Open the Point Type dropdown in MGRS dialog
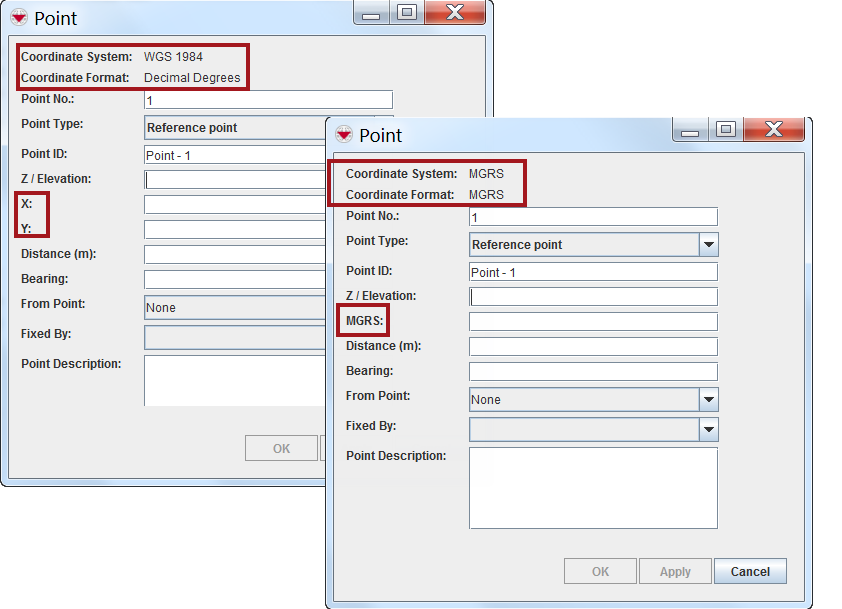Viewport: 842px width, 609px height. tap(708, 245)
